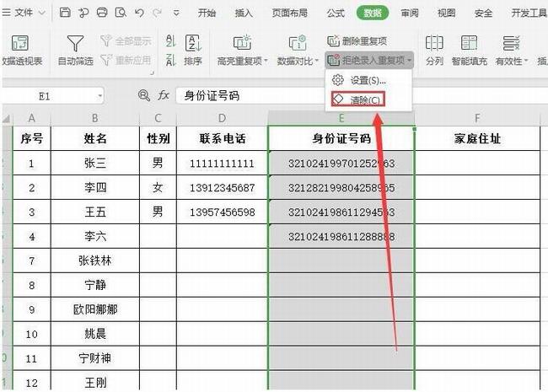
Task: Select column F header
Action: click(x=477, y=118)
